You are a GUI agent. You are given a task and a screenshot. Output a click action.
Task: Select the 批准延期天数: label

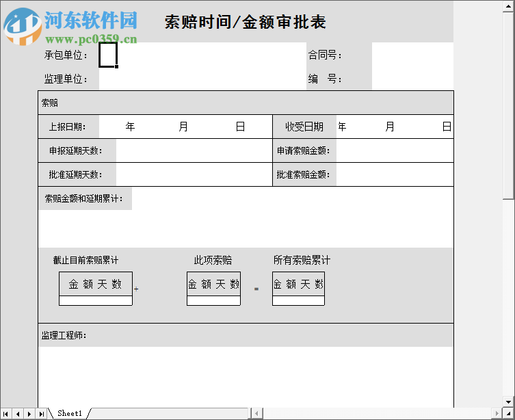pyautogui.click(x=75, y=174)
